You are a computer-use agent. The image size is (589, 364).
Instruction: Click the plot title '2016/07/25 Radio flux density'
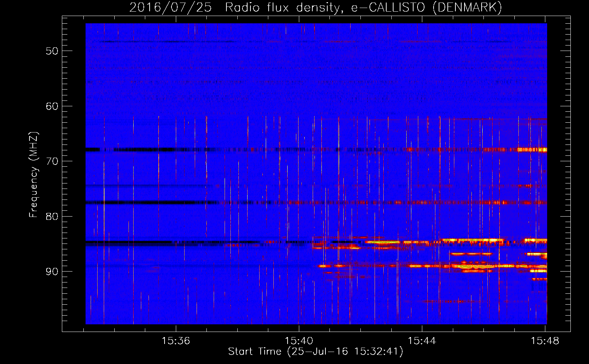point(236,7)
